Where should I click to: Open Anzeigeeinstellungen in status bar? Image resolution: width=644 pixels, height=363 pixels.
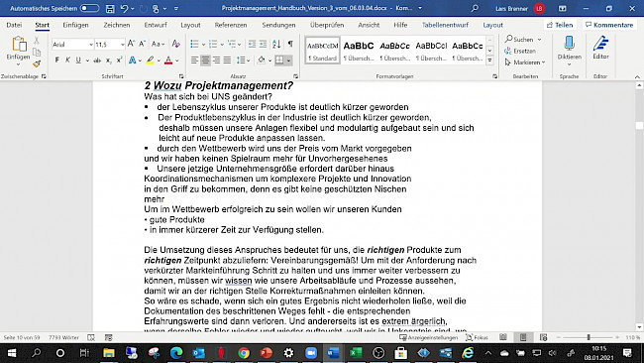[x=428, y=337]
